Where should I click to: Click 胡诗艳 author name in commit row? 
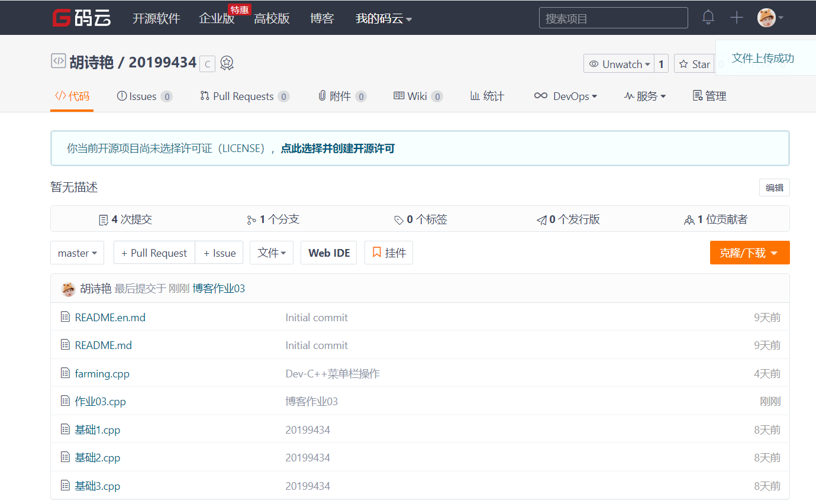click(x=96, y=289)
